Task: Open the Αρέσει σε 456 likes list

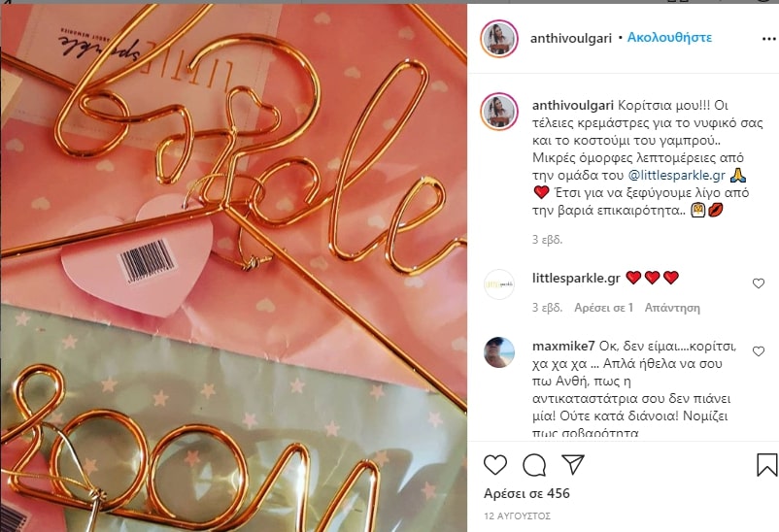Action: (526, 493)
